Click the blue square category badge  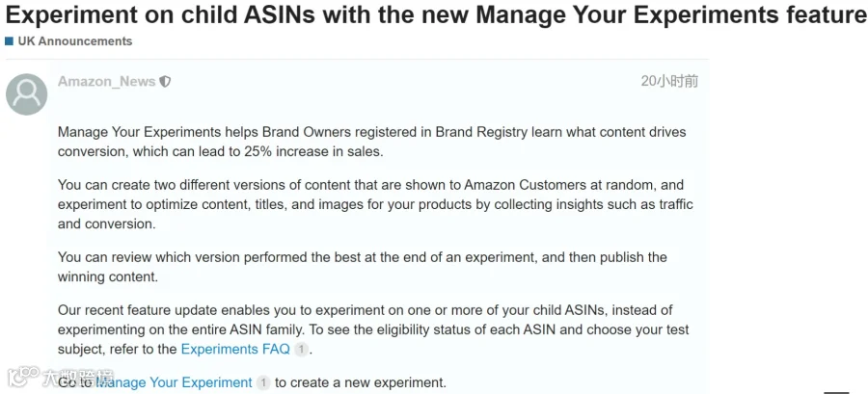(9, 41)
